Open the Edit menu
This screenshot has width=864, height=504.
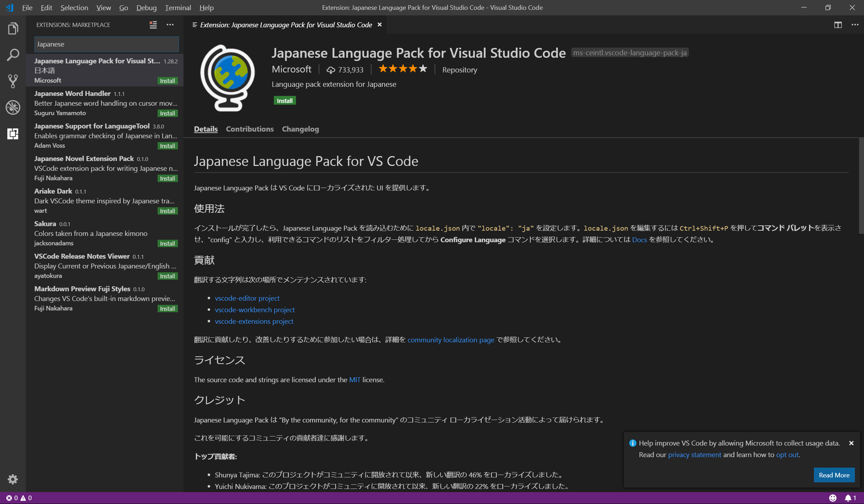pos(46,7)
